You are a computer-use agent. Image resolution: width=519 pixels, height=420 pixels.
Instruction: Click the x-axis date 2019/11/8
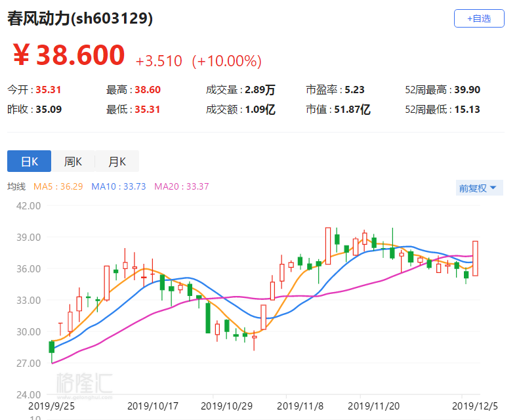point(301,406)
